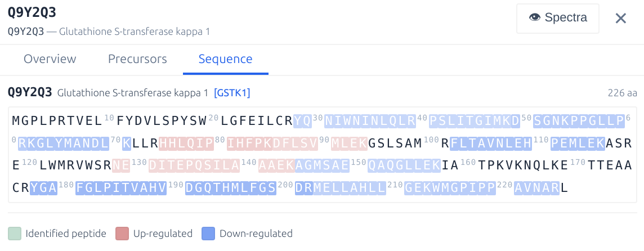
Task: Click the Down-regulated blue swatch
Action: tap(208, 234)
